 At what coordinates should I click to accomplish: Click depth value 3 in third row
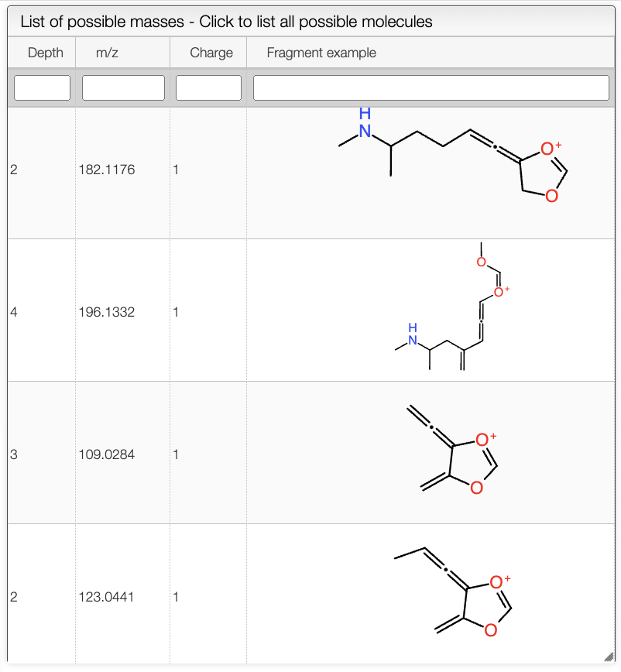tap(14, 454)
